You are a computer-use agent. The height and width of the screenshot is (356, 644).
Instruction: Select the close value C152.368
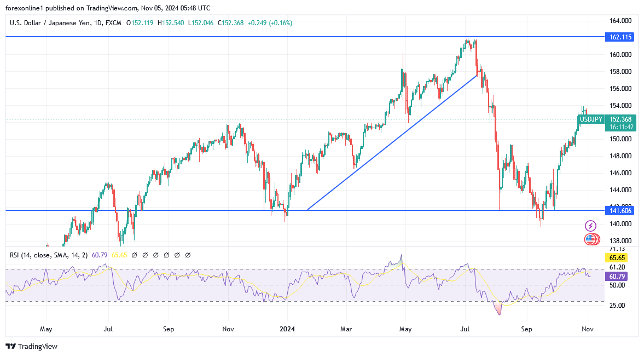pos(230,23)
